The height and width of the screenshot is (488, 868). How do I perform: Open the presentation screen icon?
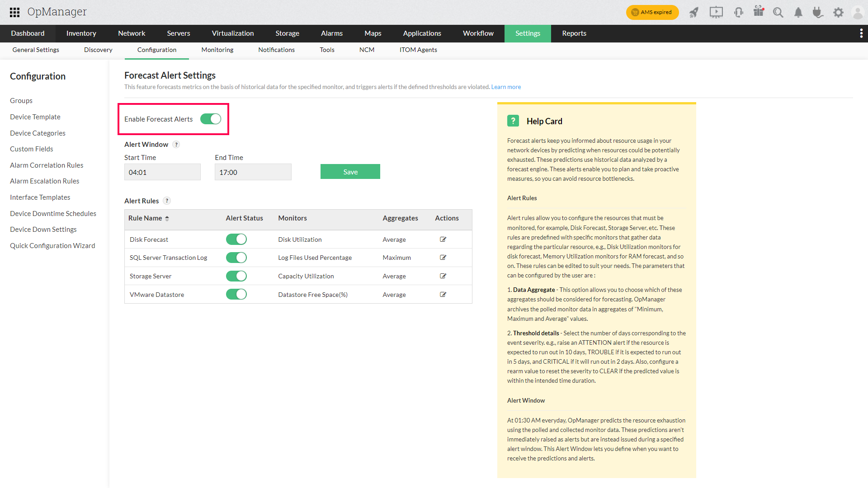click(716, 12)
